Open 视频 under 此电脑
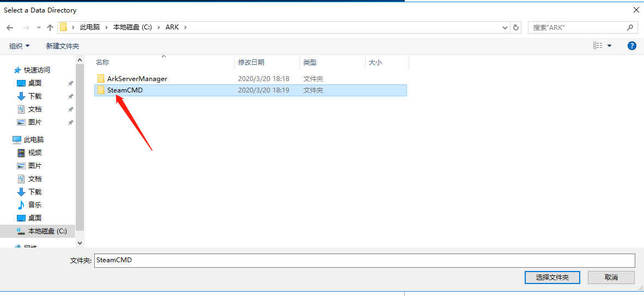 point(35,153)
